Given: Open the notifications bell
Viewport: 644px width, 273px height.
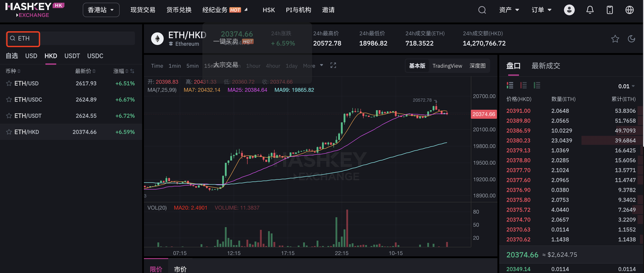Looking at the screenshot, I should [x=590, y=10].
